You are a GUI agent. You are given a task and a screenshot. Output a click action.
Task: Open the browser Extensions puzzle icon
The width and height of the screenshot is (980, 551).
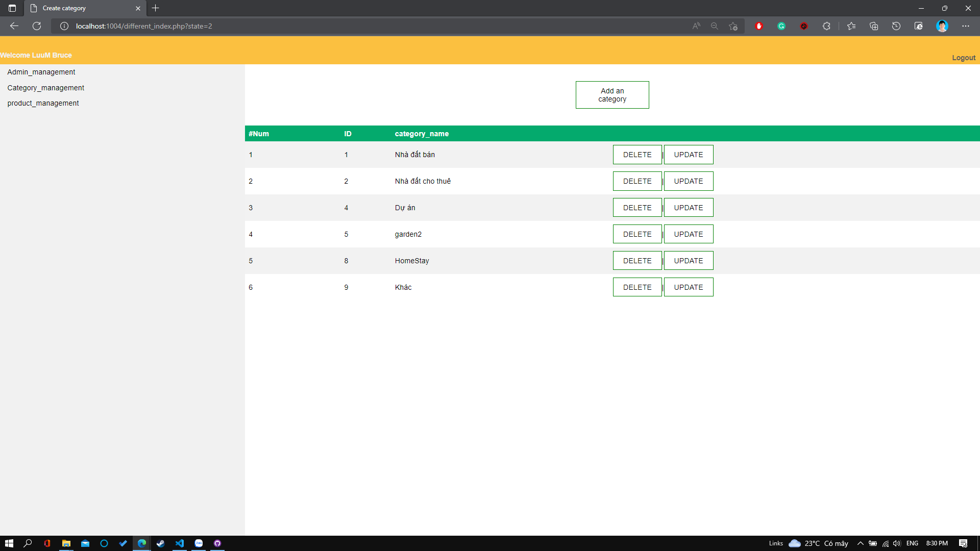point(827,26)
